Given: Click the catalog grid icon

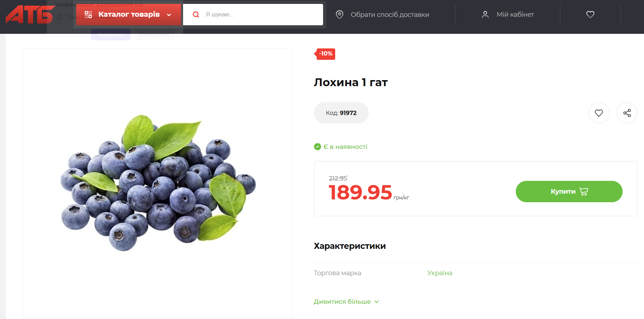Looking at the screenshot, I should point(88,15).
